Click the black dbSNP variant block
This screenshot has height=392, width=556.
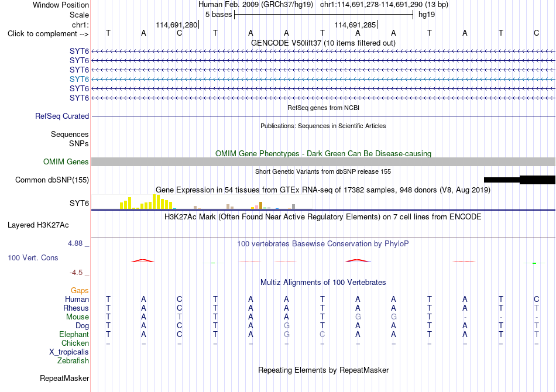[x=520, y=180]
